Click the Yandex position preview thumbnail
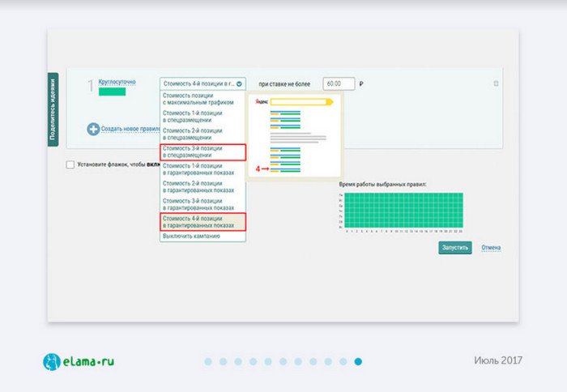 click(x=294, y=135)
